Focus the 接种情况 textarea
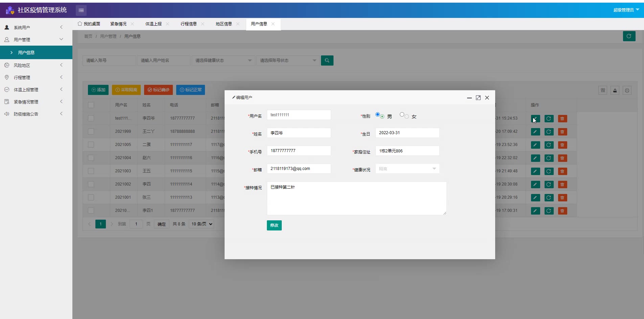Viewport: 644px width, 319px height. pos(357,198)
